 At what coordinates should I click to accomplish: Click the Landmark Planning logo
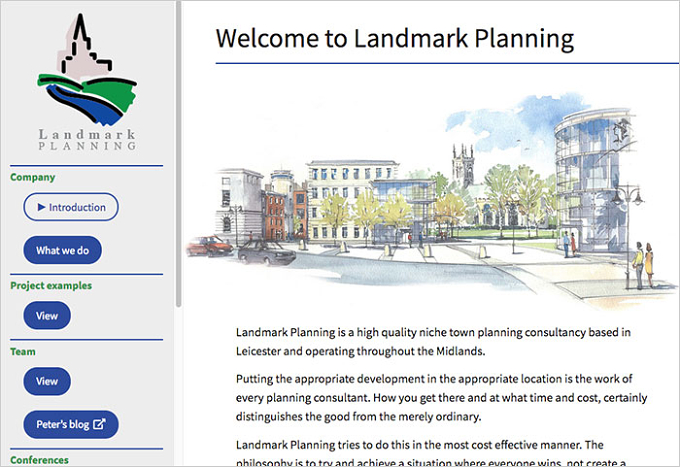(x=87, y=82)
